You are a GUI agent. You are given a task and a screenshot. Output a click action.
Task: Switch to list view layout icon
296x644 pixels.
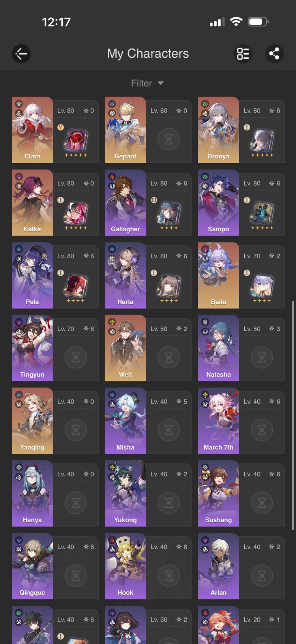243,54
